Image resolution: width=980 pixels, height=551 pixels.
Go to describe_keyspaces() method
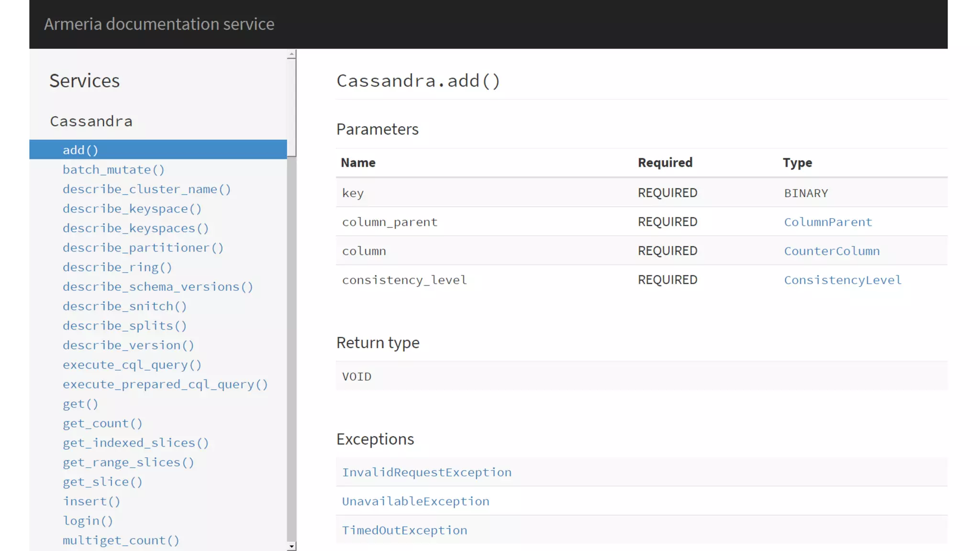point(135,228)
